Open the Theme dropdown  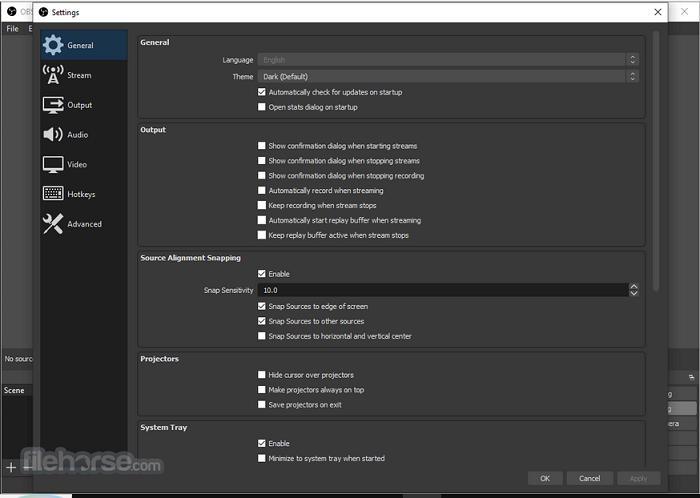click(447, 76)
